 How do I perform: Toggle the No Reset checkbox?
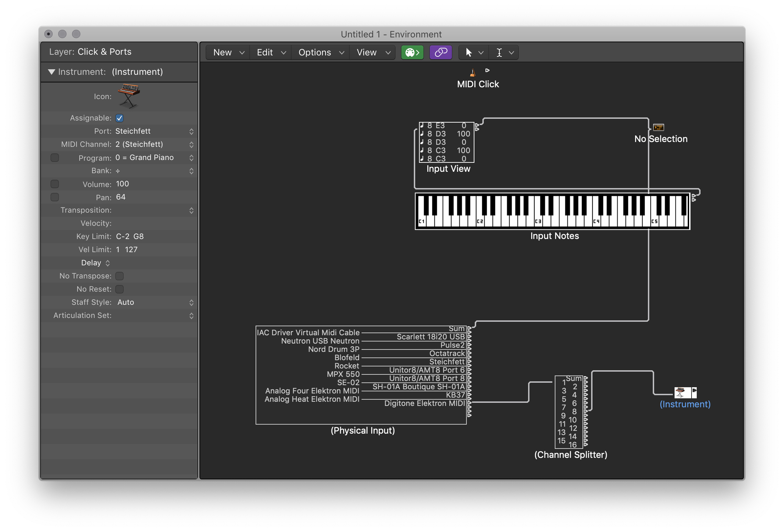click(x=119, y=289)
